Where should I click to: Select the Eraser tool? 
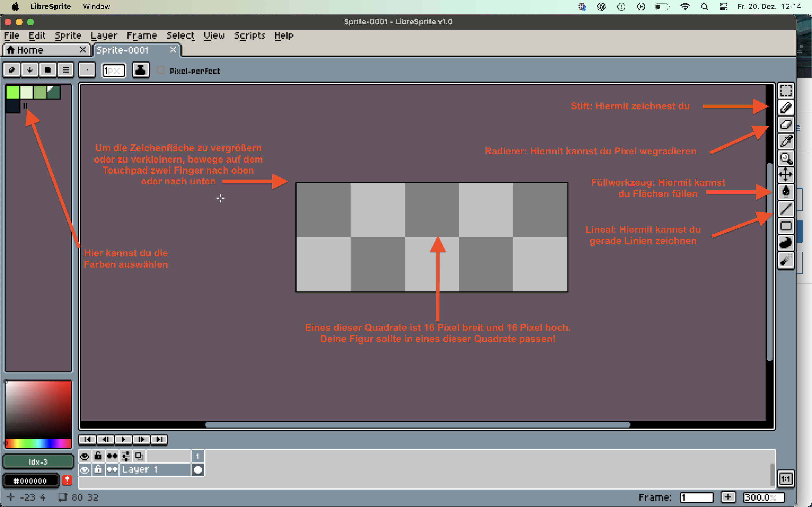click(785, 124)
